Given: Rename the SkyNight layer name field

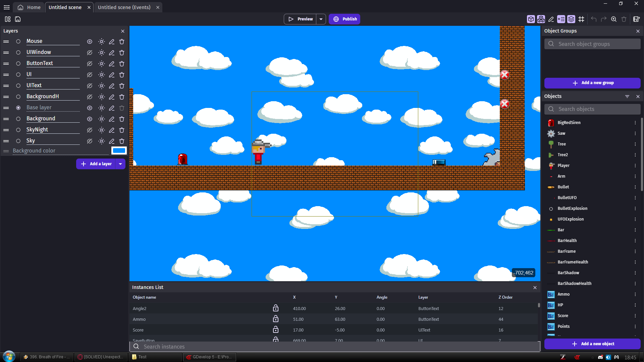Looking at the screenshot, I should [53, 130].
